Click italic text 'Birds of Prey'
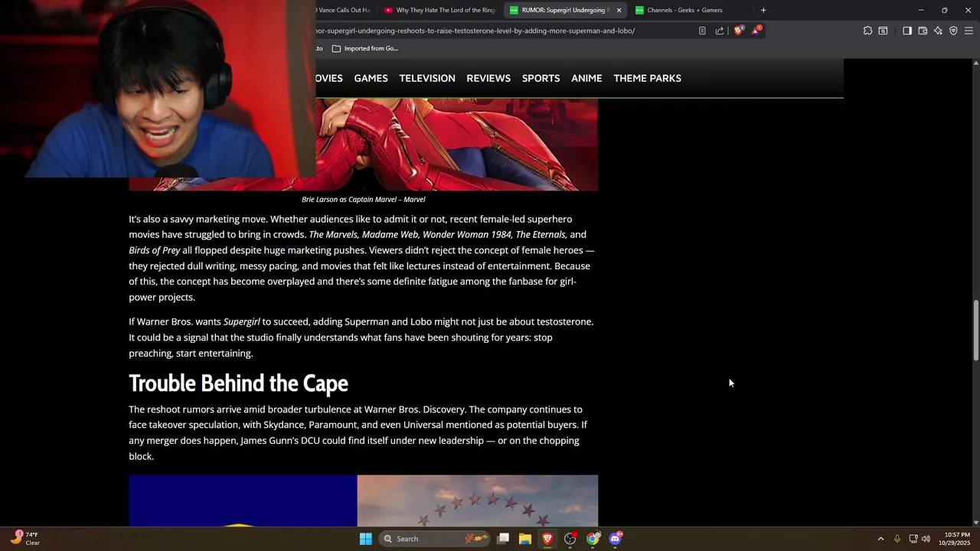The width and height of the screenshot is (980, 551). [x=155, y=250]
